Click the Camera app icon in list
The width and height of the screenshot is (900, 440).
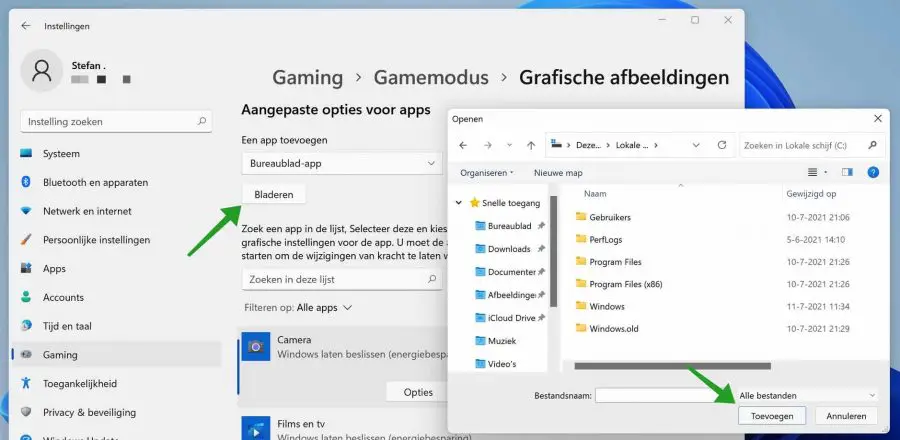[x=255, y=346]
